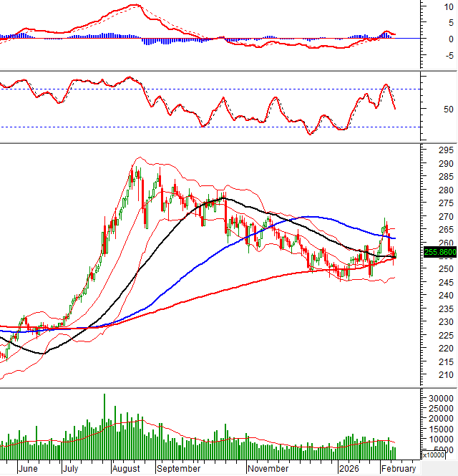Screen dimensions: 458x476
Task: Click the February label on time axis
Action: [398, 469]
